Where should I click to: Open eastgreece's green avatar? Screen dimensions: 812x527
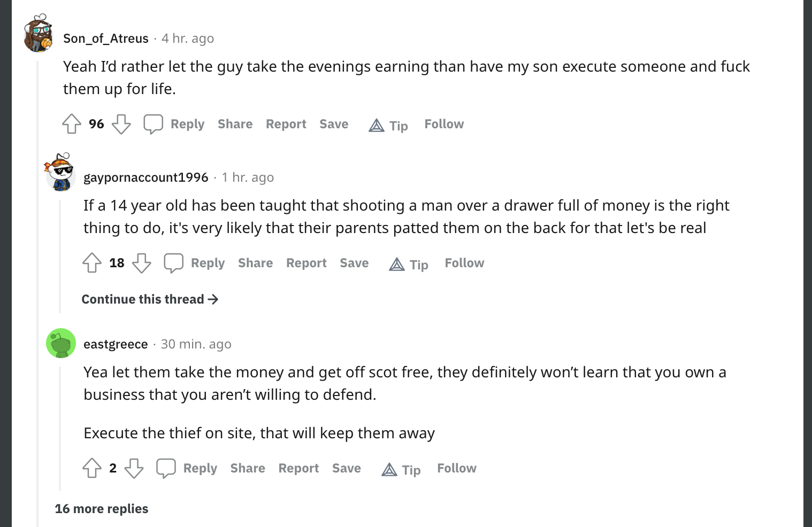(61, 343)
